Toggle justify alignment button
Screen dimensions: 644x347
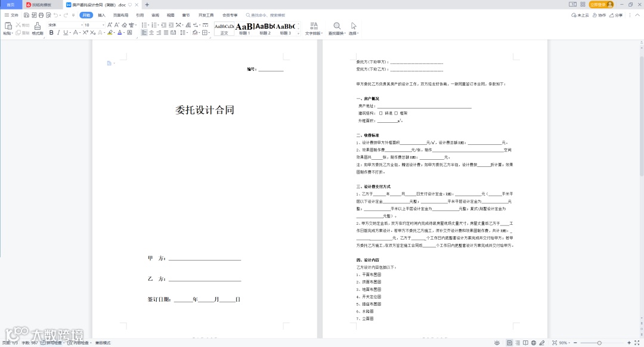click(166, 32)
